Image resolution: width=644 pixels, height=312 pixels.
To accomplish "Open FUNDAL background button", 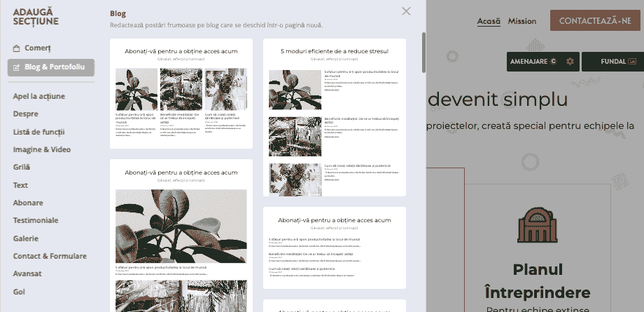I will click(612, 62).
